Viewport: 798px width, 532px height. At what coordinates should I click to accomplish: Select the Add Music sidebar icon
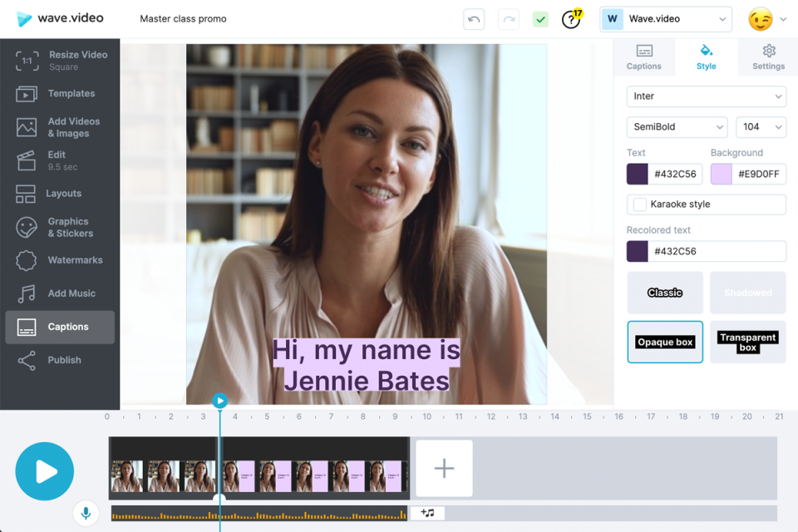[x=59, y=293]
